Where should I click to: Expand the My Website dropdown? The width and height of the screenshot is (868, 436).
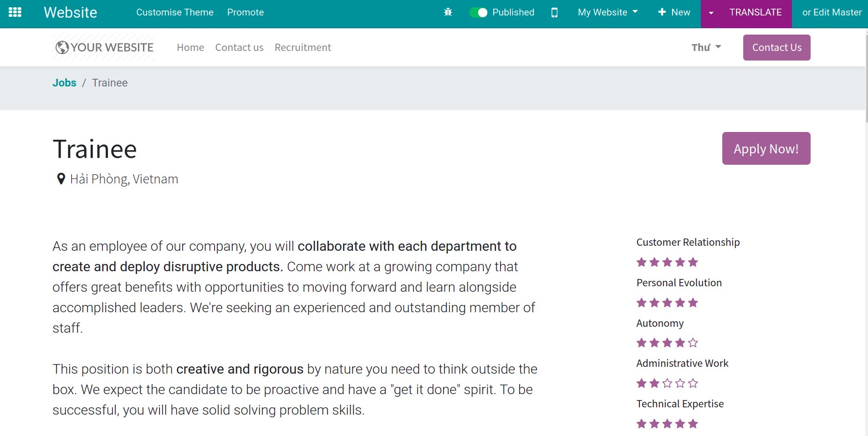point(608,12)
